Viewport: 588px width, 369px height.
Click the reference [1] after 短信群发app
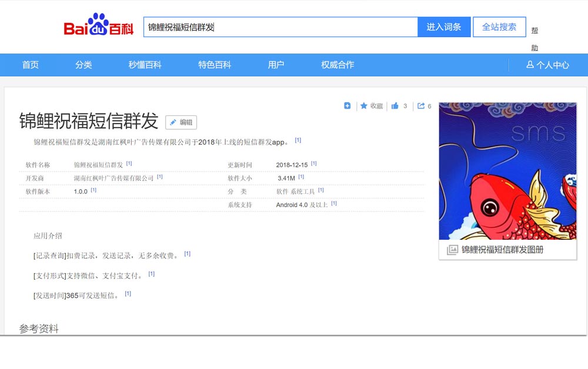click(x=298, y=140)
